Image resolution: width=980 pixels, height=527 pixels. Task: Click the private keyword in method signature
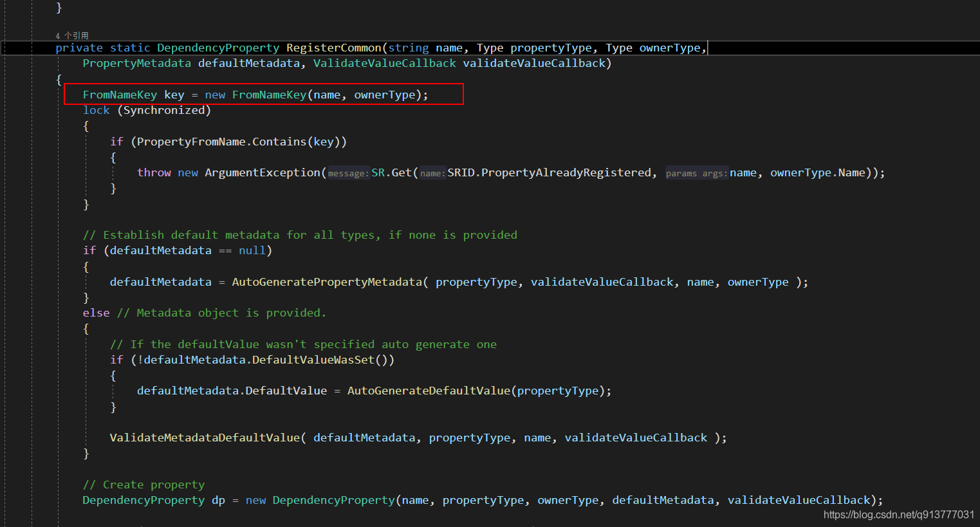pos(79,48)
